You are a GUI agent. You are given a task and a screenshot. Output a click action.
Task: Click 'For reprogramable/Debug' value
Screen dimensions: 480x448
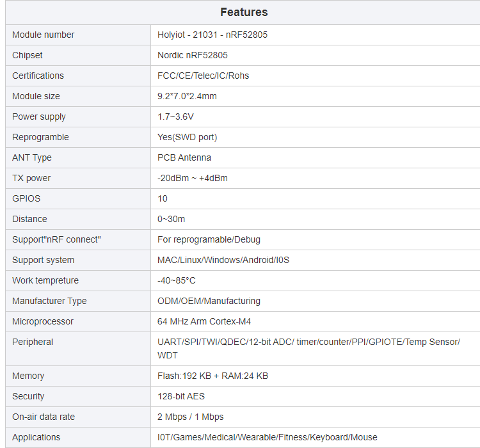point(209,239)
